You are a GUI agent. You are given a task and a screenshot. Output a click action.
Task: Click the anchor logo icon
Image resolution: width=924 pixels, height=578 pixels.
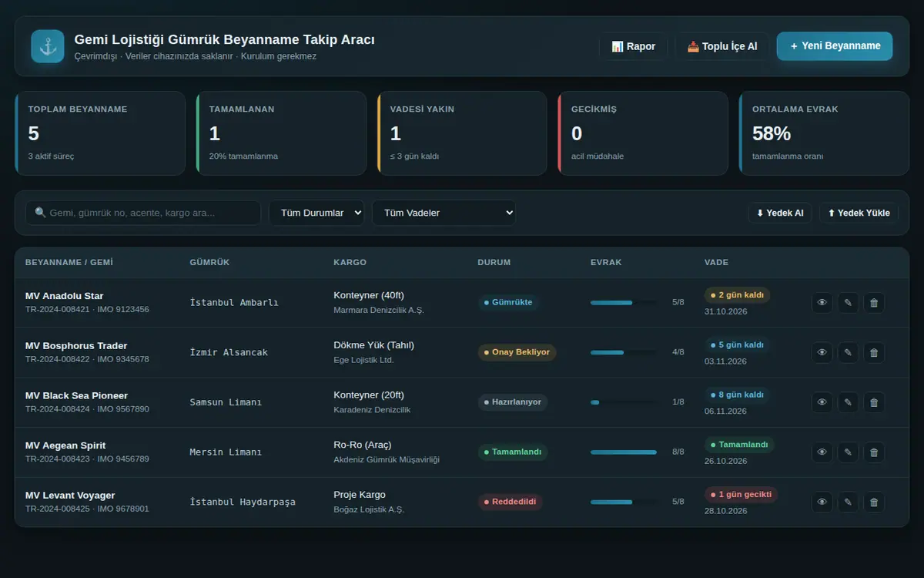tap(48, 46)
